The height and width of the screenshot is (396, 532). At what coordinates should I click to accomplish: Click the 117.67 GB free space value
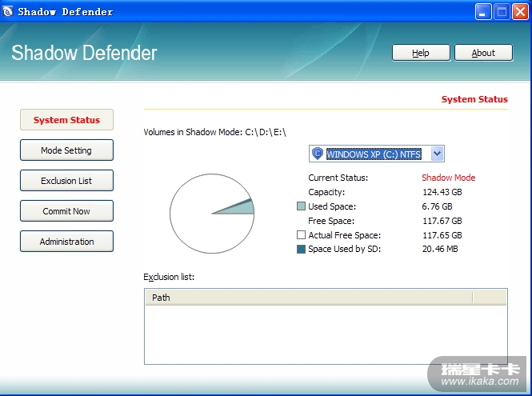coord(442,221)
